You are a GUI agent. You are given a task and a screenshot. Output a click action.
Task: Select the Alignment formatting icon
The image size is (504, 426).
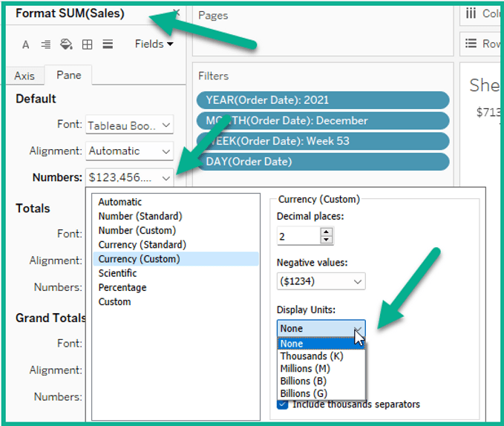pyautogui.click(x=46, y=45)
